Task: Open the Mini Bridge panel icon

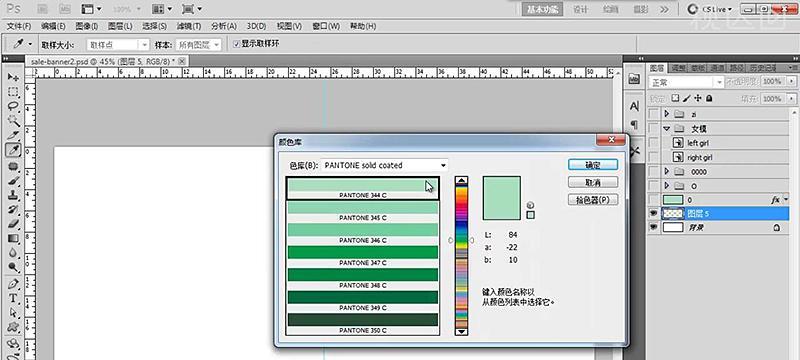Action: (634, 79)
